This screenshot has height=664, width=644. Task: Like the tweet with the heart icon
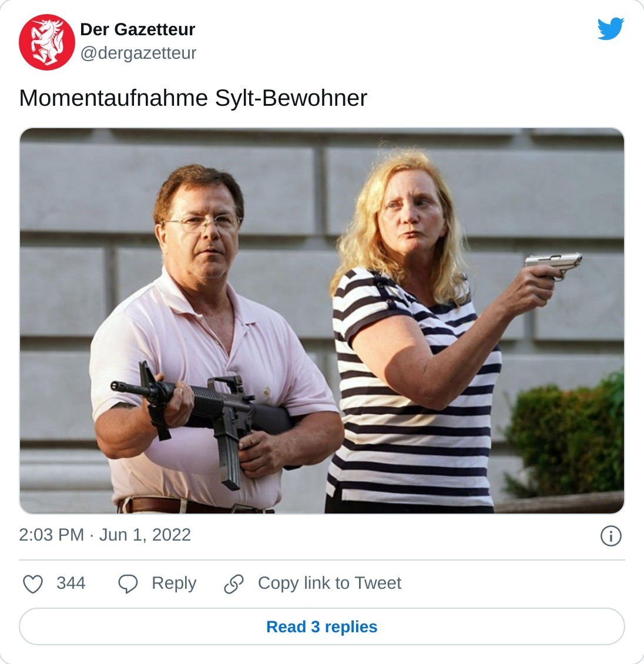pos(33,584)
